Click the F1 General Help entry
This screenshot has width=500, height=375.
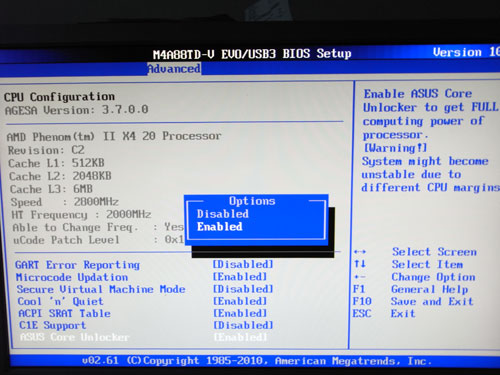pyautogui.click(x=411, y=289)
